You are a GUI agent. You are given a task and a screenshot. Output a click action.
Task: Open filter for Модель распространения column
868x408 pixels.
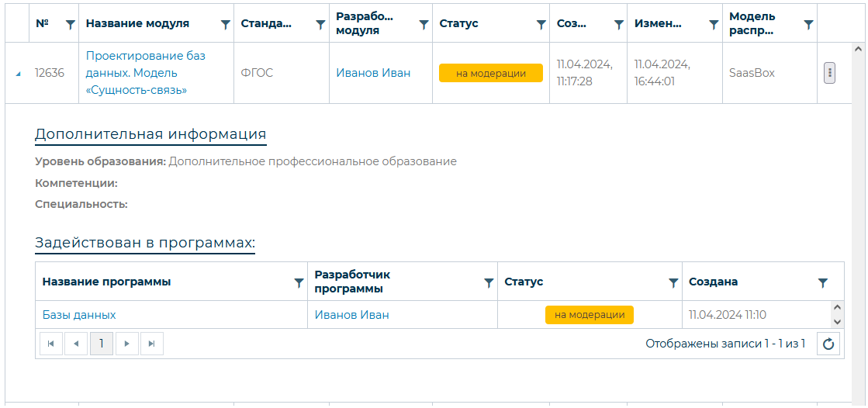(x=808, y=25)
